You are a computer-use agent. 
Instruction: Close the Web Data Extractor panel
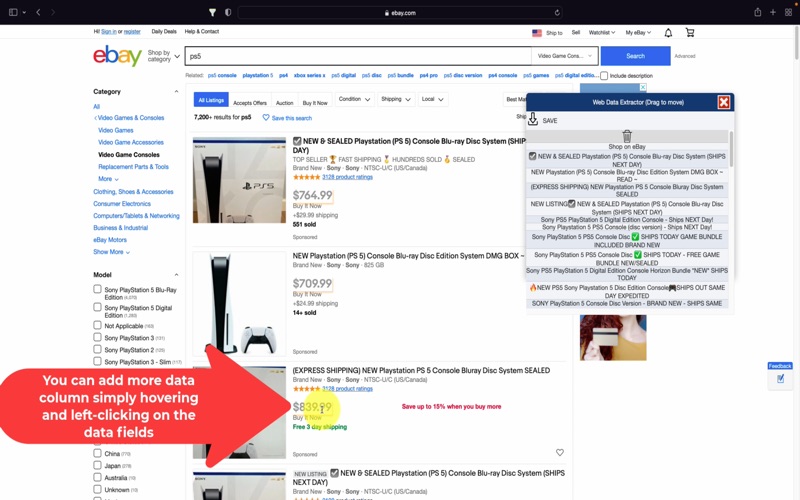pos(723,102)
